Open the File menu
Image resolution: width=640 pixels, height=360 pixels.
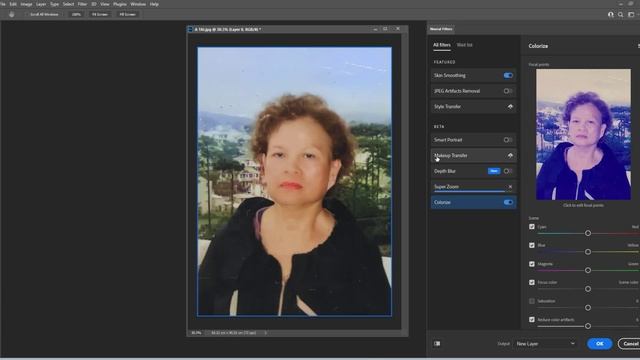point(2,4)
